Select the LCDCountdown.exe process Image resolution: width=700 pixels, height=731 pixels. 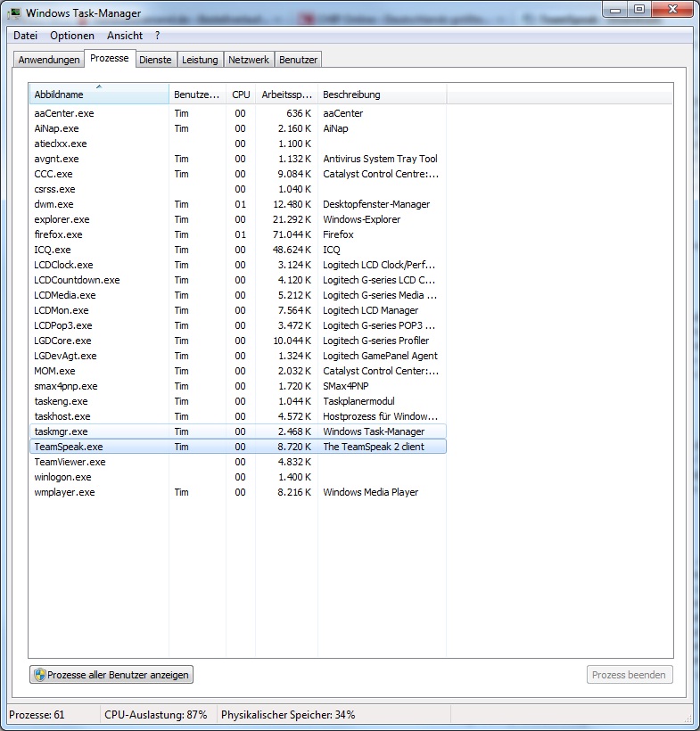point(238,280)
